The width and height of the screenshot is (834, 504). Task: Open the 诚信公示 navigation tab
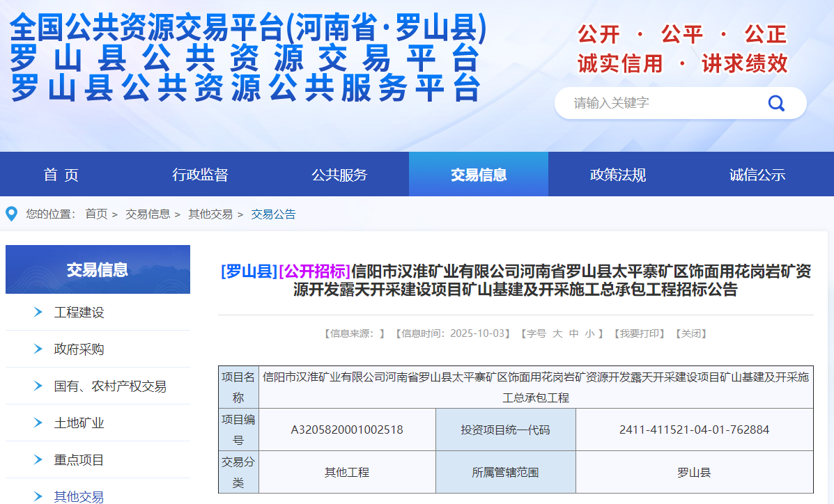click(757, 175)
